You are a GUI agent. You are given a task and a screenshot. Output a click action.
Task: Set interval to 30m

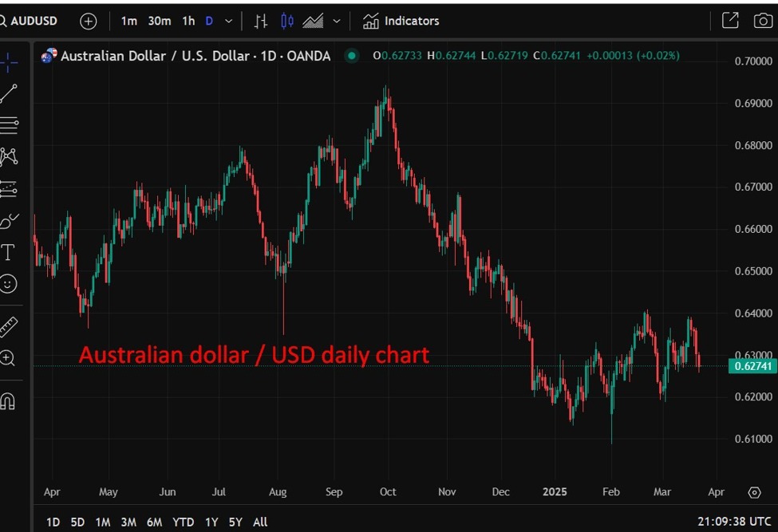coord(160,22)
